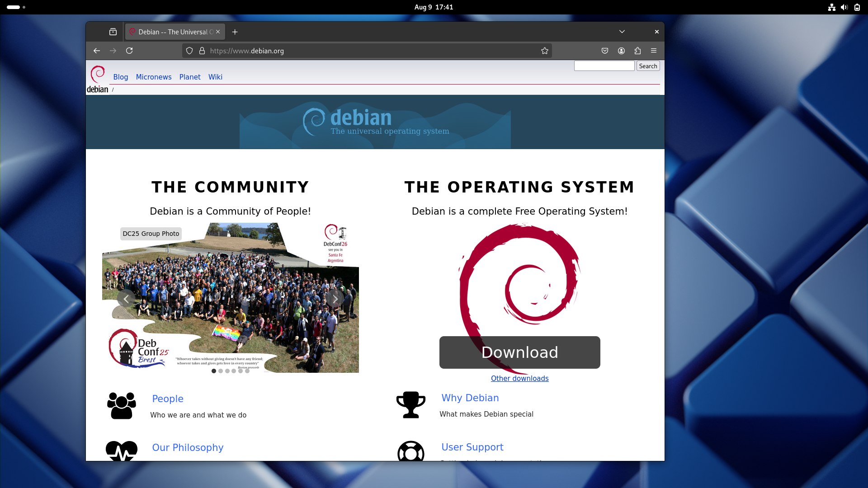Viewport: 868px width, 488px height.
Task: Click the large Download button
Action: point(520,352)
